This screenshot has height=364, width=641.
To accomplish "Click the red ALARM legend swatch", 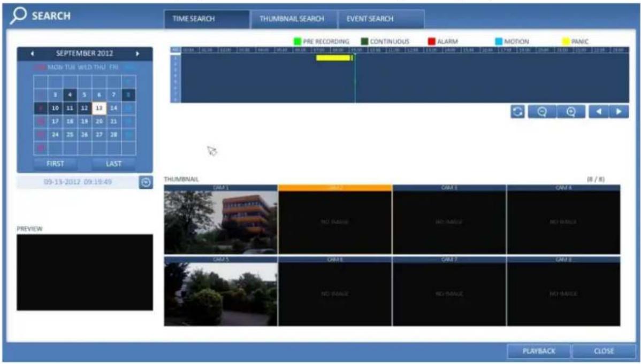I will 432,41.
